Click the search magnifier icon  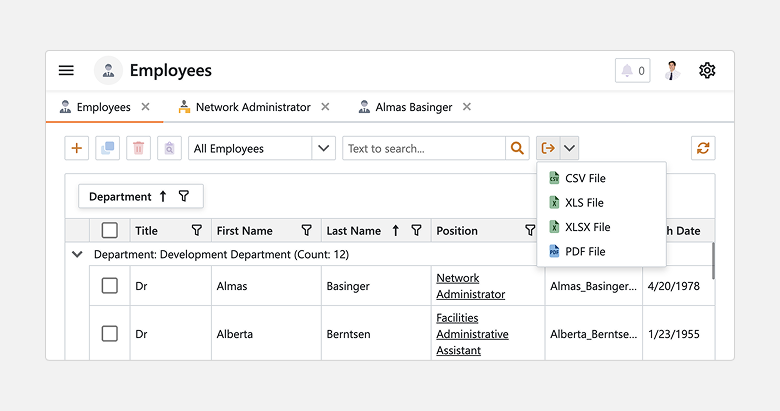[x=517, y=148]
